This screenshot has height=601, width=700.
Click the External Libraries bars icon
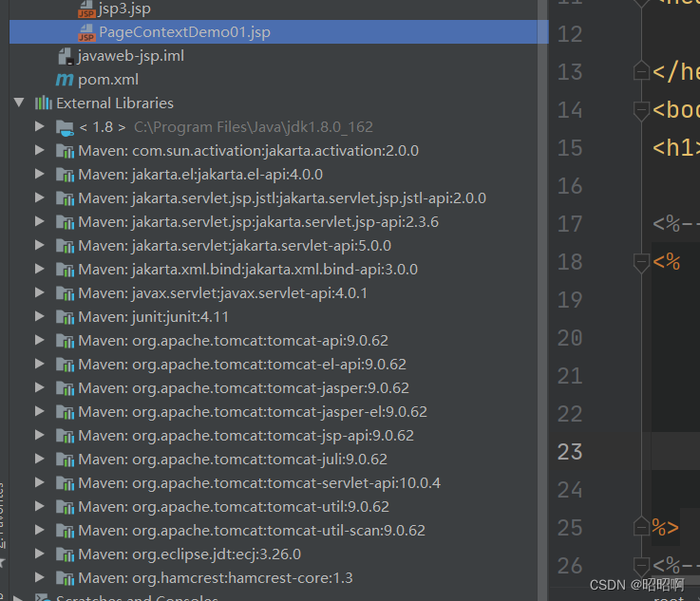coord(44,103)
